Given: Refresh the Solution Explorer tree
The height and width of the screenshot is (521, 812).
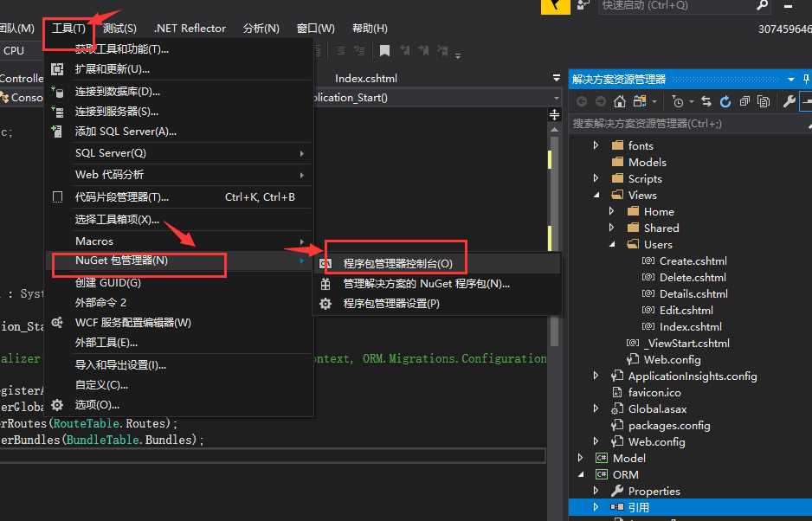Looking at the screenshot, I should [725, 101].
